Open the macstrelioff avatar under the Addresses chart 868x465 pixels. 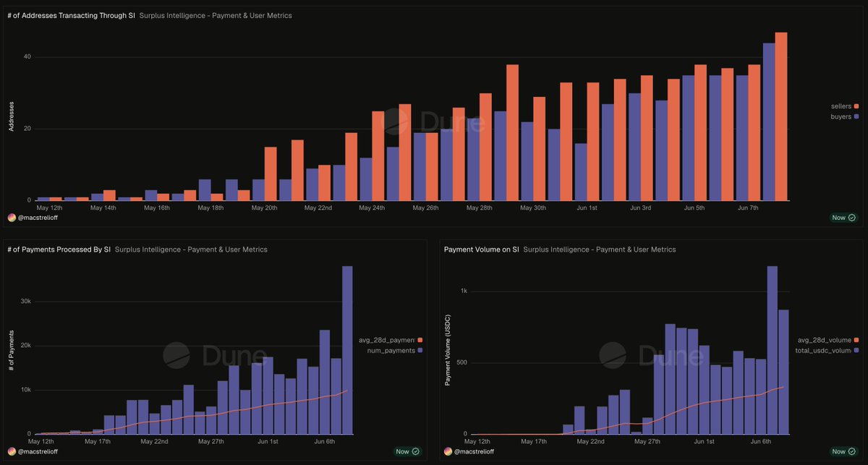tap(12, 218)
